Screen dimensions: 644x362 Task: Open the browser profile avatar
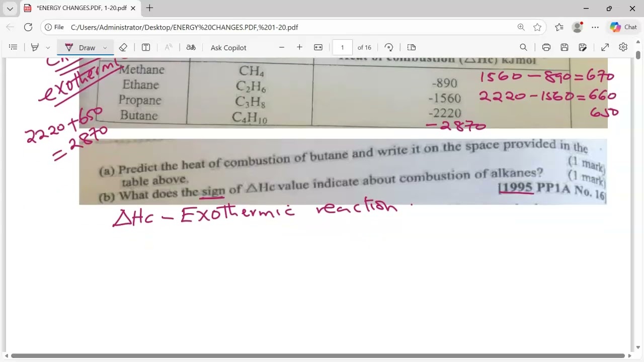click(578, 27)
